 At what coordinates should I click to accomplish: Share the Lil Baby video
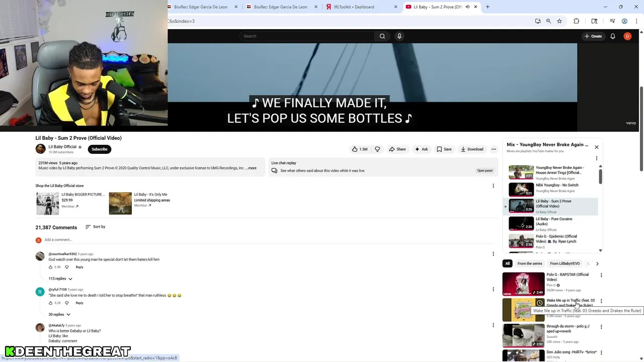397,149
